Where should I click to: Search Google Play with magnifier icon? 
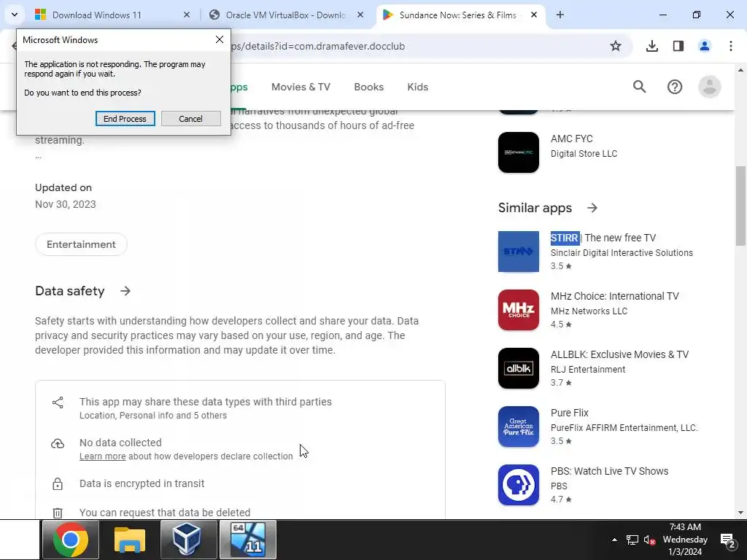(x=639, y=87)
